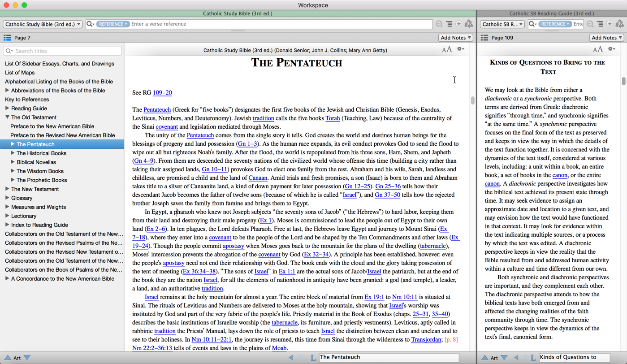Image resolution: width=627 pixels, height=364 pixels.
Task: Switch to Catholic Study Bible (3rd ed.) tab
Action: click(x=238, y=13)
